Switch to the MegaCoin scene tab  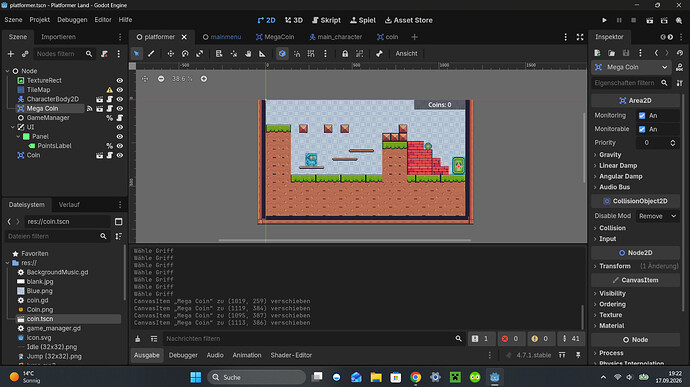click(275, 37)
